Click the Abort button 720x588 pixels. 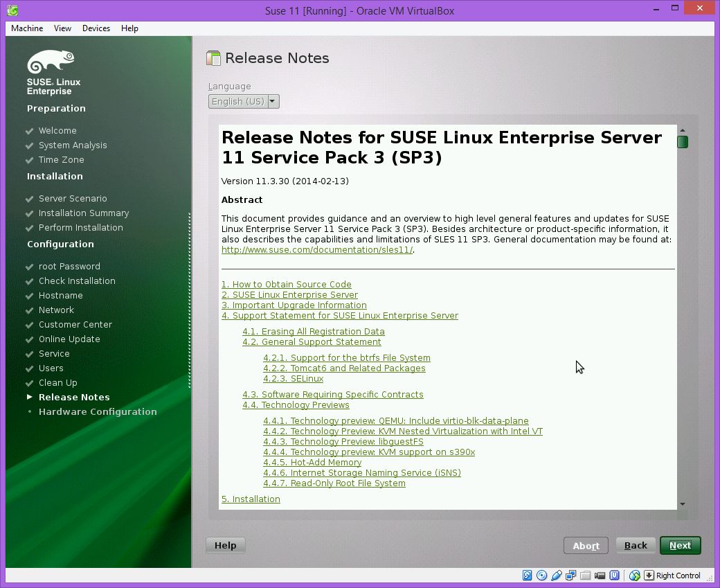click(x=586, y=546)
